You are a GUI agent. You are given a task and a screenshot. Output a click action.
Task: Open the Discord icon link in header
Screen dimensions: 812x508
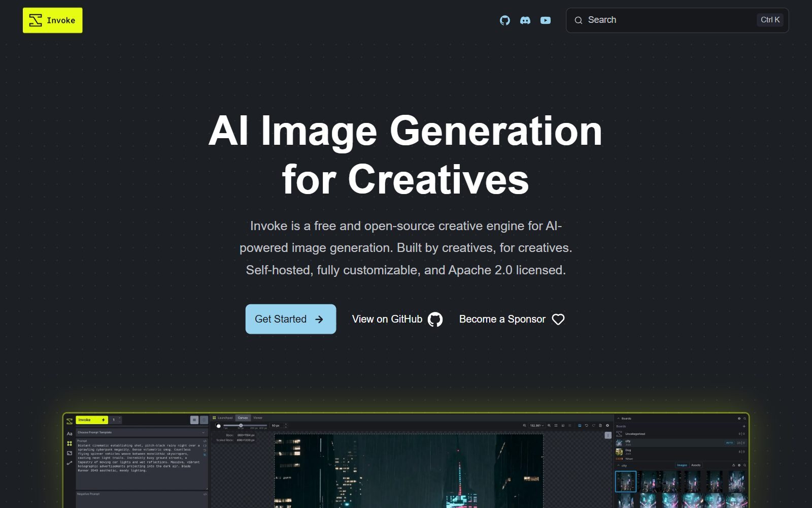click(x=525, y=20)
